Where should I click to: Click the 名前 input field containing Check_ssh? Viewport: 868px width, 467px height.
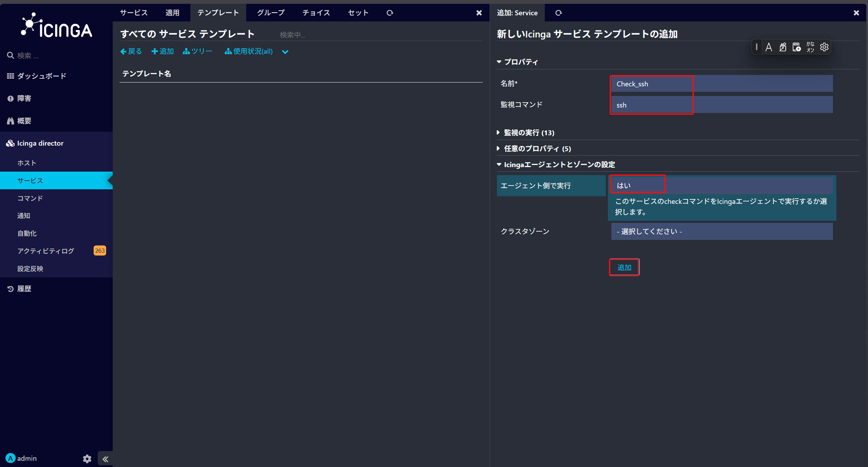pyautogui.click(x=722, y=84)
